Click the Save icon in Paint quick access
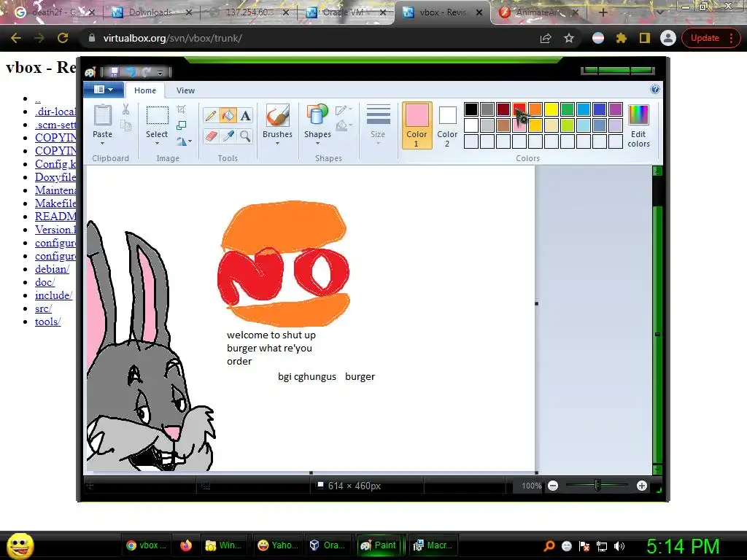Screen dimensions: 747x560 tap(114, 72)
